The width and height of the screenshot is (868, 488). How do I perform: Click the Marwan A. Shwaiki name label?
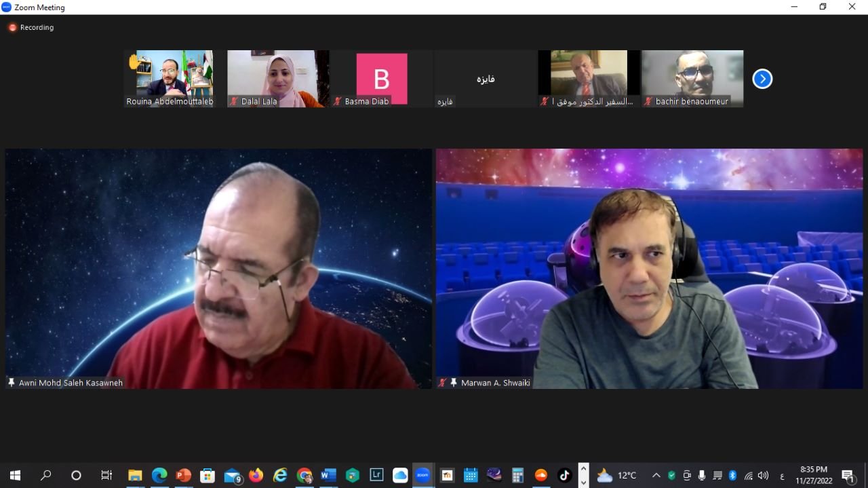click(x=495, y=383)
